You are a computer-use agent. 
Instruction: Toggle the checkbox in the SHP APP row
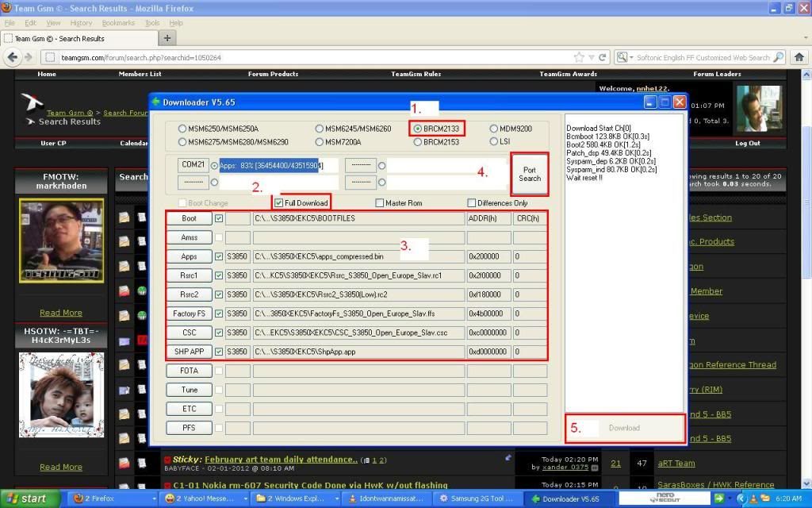(219, 352)
